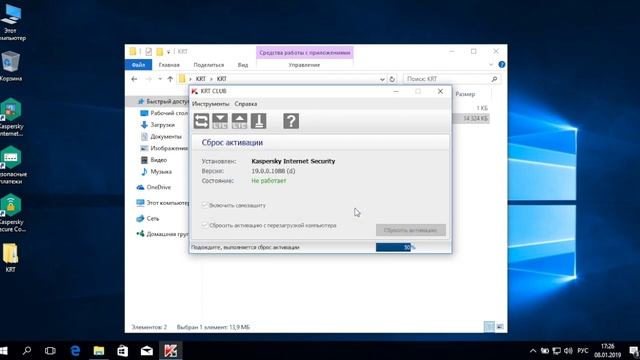This screenshot has width=640, height=360.
Task: Click the РУС language indicator
Action: [583, 351]
